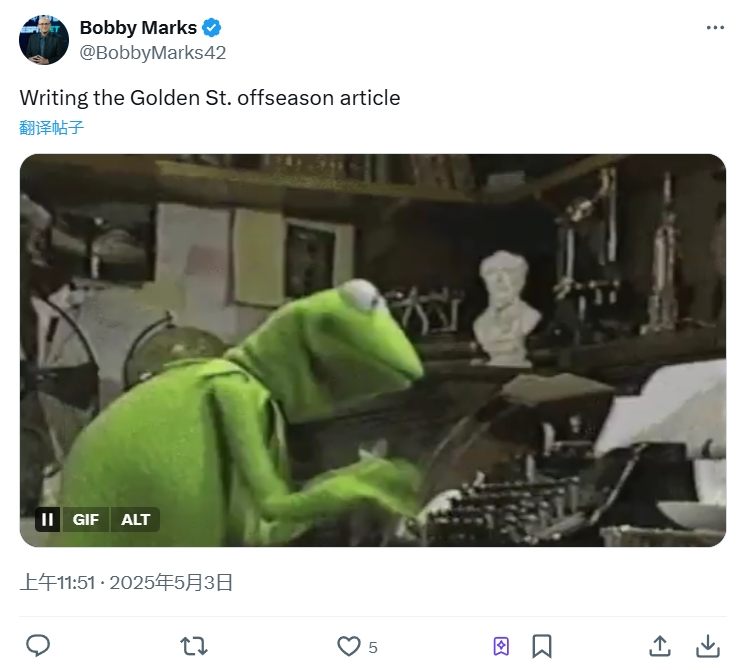
Task: Share the post via upload arrow
Action: click(660, 646)
